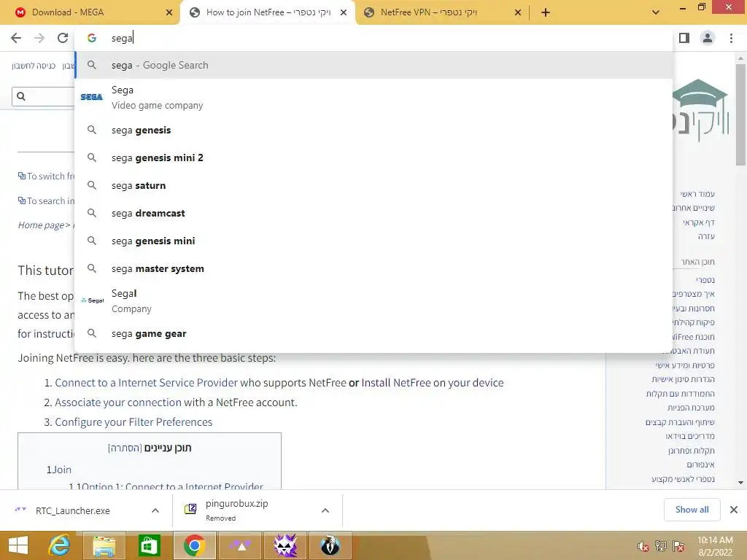Switch to the How to join NetFree tab
This screenshot has height=560, width=747.
coord(267,12)
